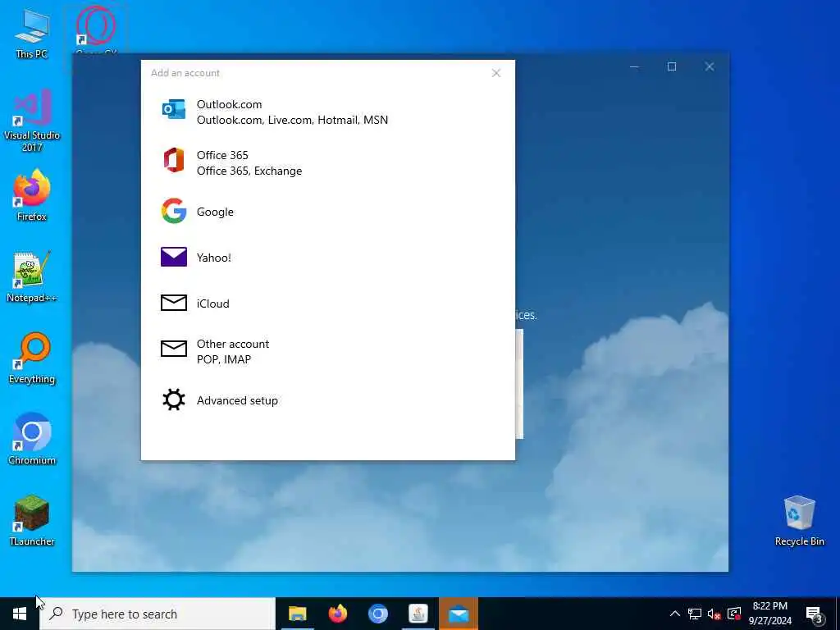Image resolution: width=840 pixels, height=630 pixels.
Task: Launch Firefox from the taskbar
Action: coord(337,614)
